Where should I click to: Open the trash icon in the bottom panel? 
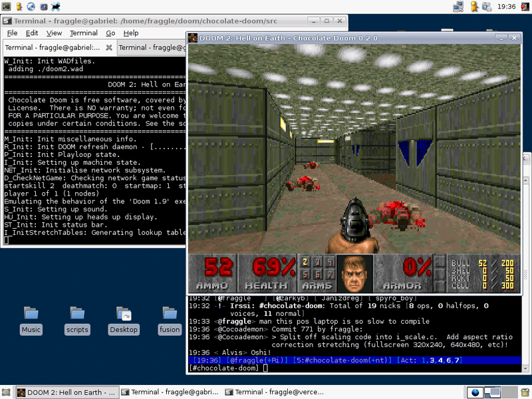(x=525, y=392)
